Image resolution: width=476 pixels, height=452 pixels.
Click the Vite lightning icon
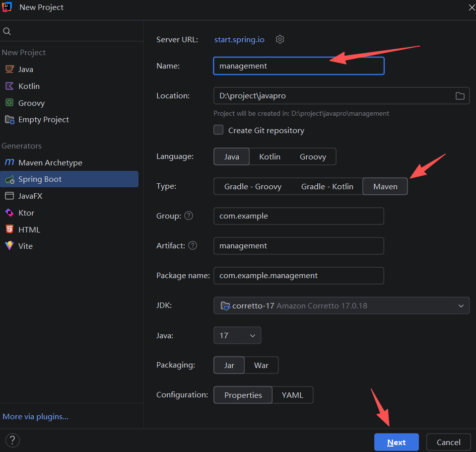point(9,246)
